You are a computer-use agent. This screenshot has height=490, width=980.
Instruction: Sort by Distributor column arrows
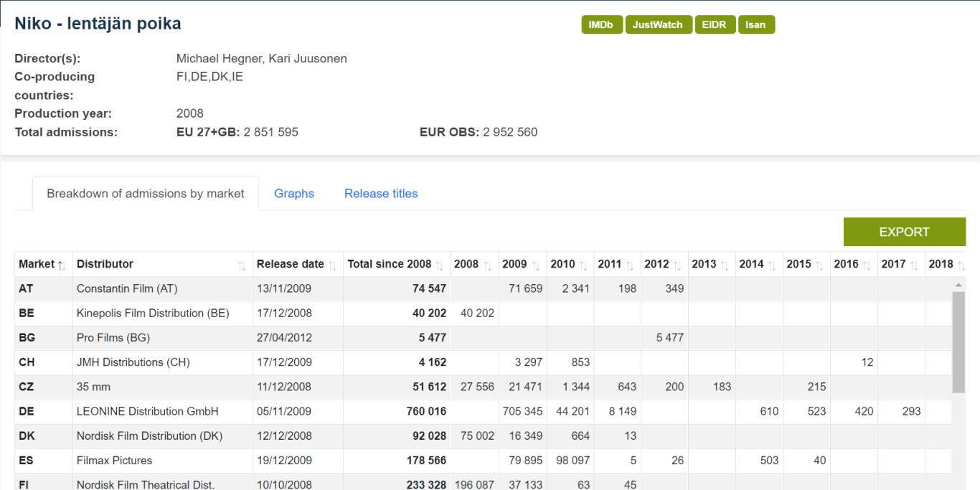pyautogui.click(x=242, y=265)
